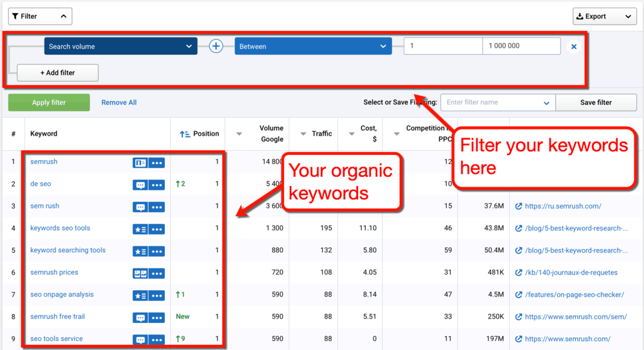Viewport: 644px width, 350px height.
Task: Click the more dots for seo tools service
Action: click(x=157, y=340)
